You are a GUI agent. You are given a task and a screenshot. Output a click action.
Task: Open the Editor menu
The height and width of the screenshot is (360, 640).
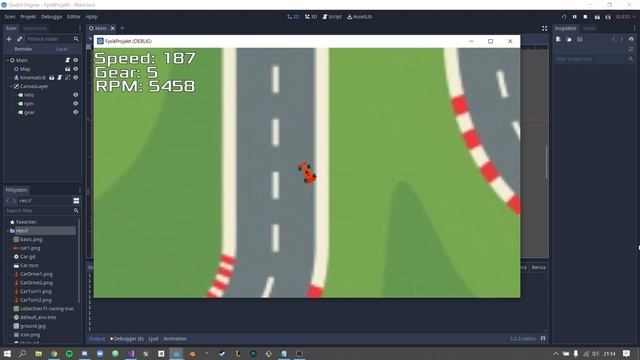pos(74,17)
